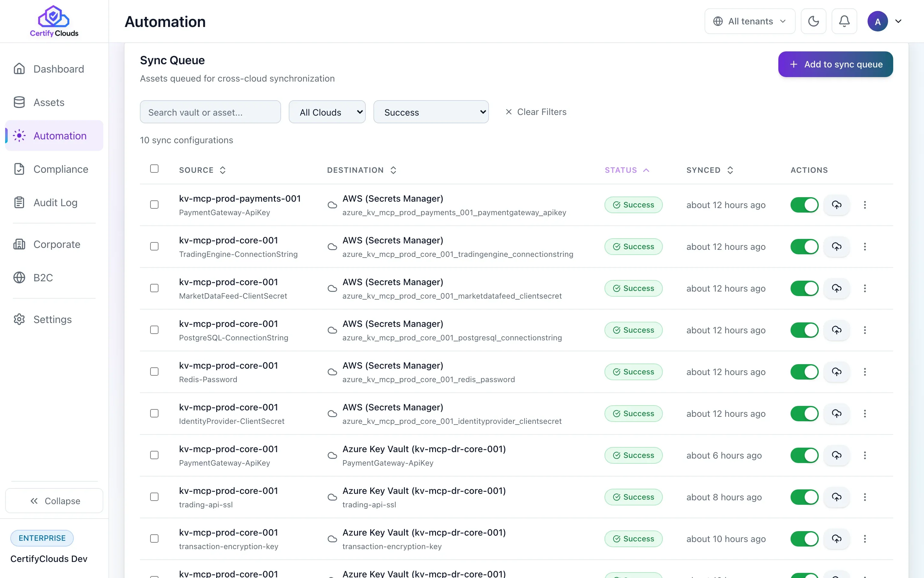Click "10 sync configurations" count text

pos(186,140)
